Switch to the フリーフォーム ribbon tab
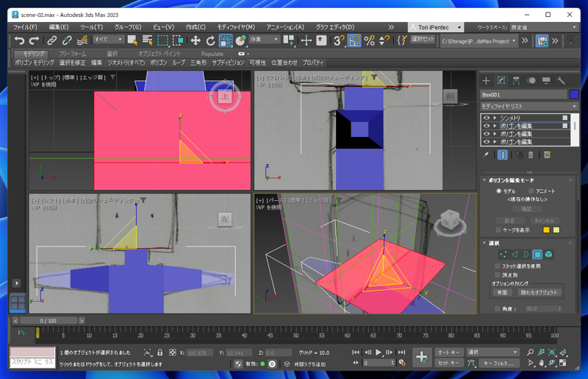588x379 pixels. (x=72, y=54)
